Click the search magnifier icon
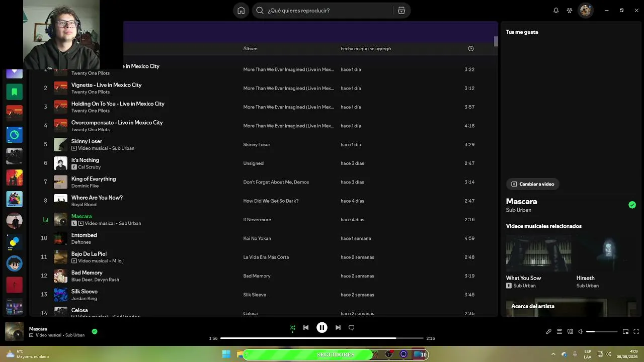 [x=260, y=11]
